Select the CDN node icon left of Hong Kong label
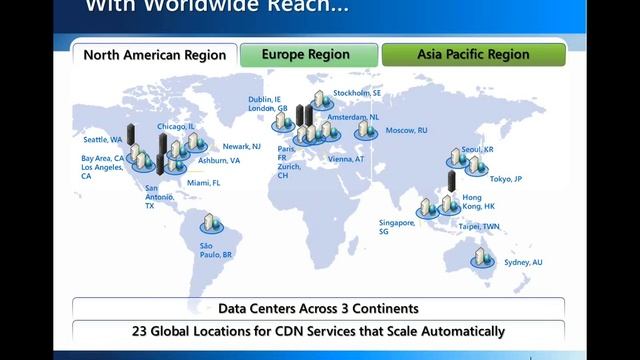640x360 pixels. pos(449,205)
